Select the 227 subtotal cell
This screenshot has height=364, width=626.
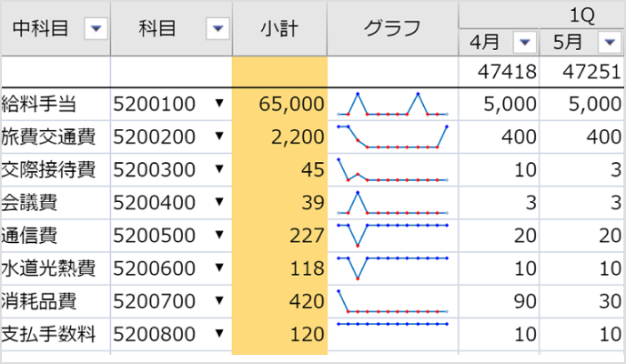(279, 236)
